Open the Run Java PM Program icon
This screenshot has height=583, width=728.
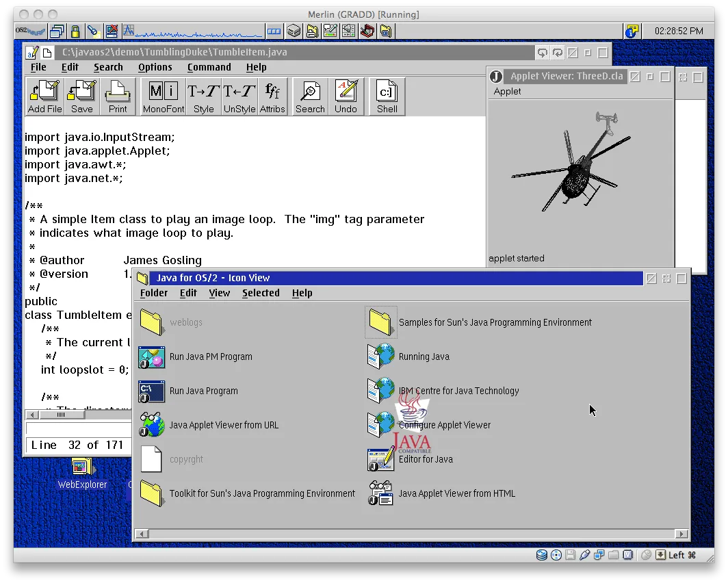[151, 357]
